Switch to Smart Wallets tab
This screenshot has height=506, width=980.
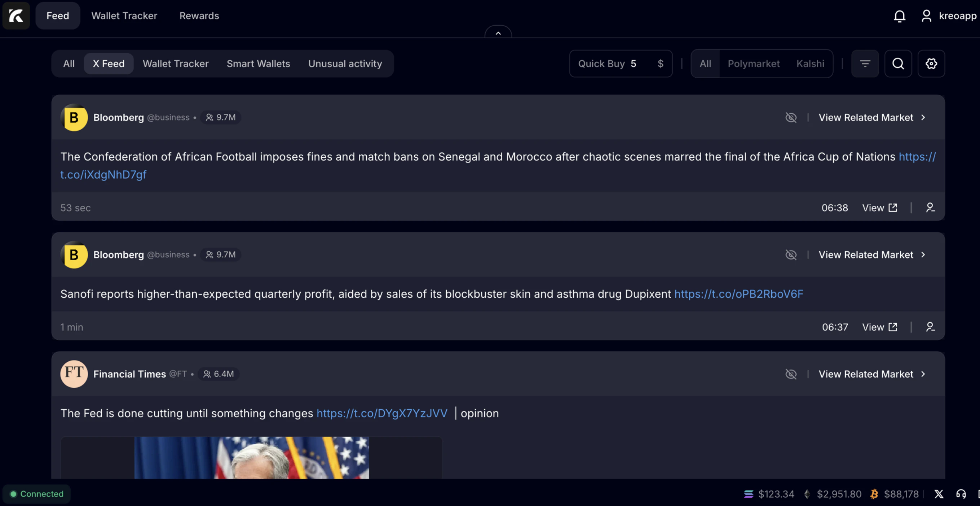click(x=258, y=64)
